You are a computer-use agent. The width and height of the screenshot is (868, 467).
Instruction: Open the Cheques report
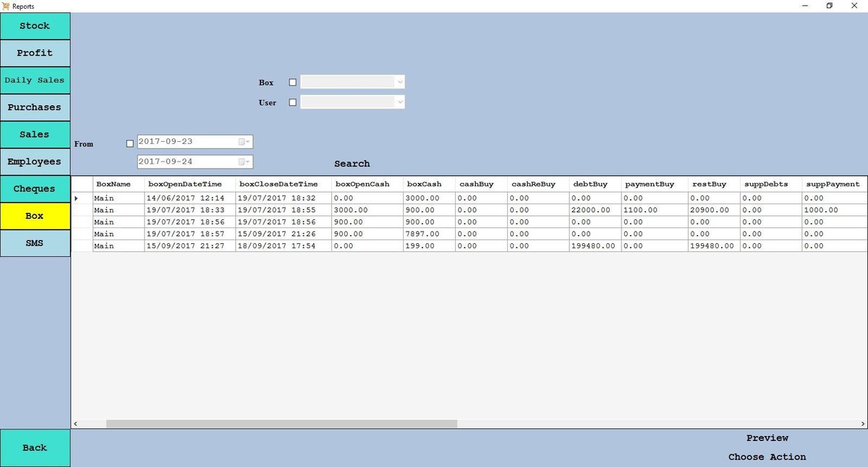point(35,189)
